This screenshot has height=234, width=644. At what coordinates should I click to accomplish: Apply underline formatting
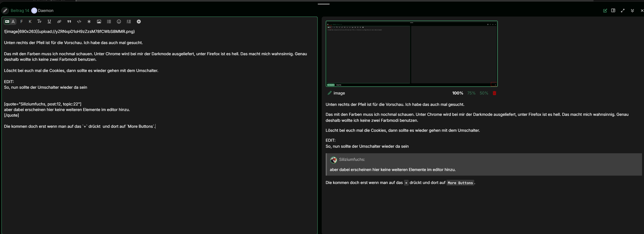pos(49,22)
